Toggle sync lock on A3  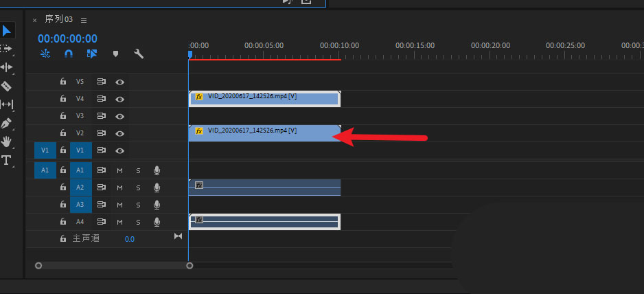tap(102, 205)
